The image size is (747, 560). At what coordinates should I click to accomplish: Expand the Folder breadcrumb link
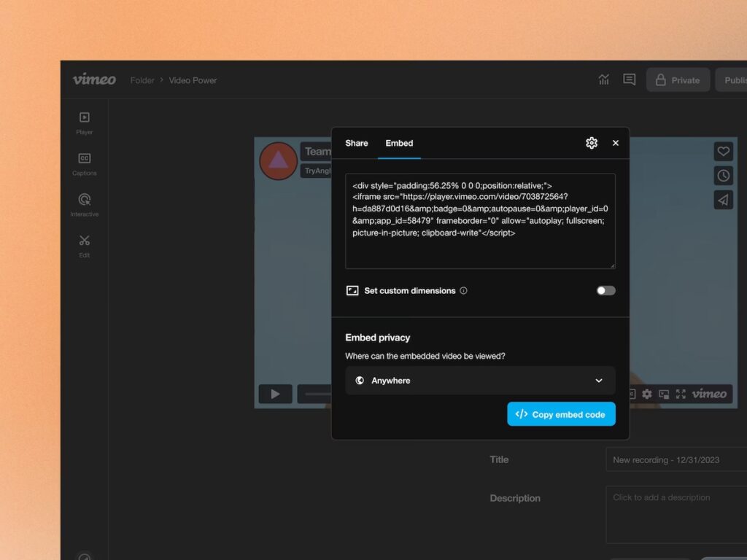[x=142, y=80]
